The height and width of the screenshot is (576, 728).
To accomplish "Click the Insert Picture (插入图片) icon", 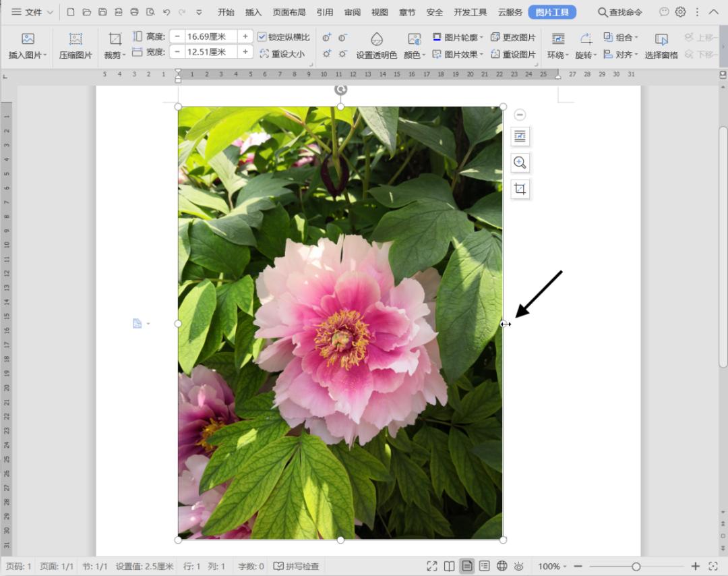I will 28,39.
